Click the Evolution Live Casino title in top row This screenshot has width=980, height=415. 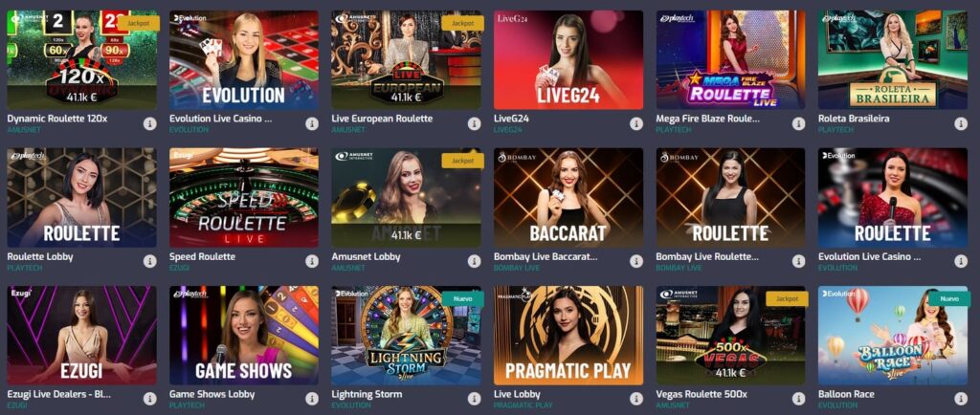221,119
